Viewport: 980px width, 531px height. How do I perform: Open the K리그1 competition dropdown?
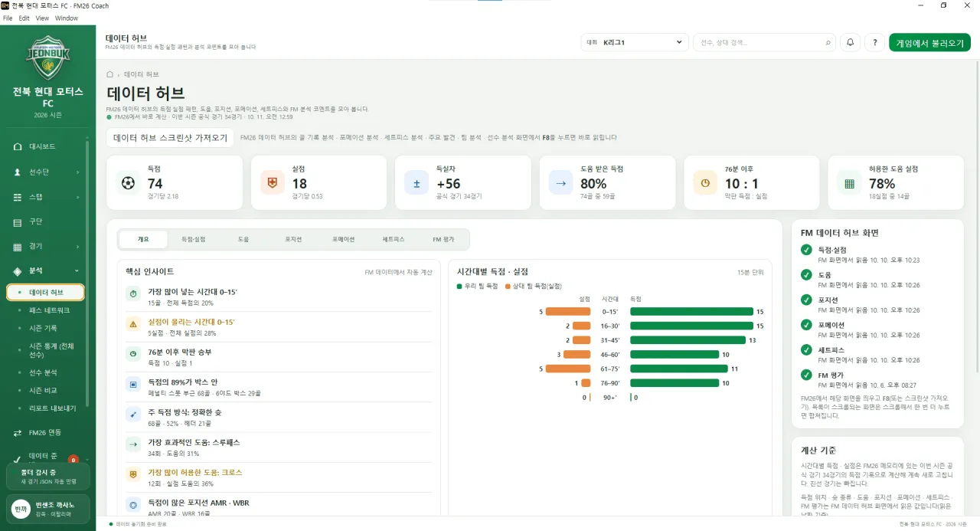point(635,43)
